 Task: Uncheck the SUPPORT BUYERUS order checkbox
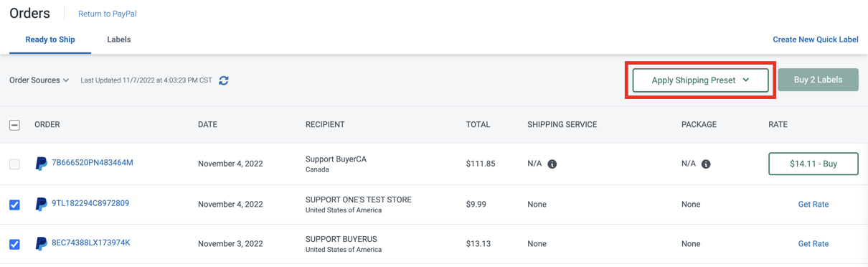click(14, 244)
